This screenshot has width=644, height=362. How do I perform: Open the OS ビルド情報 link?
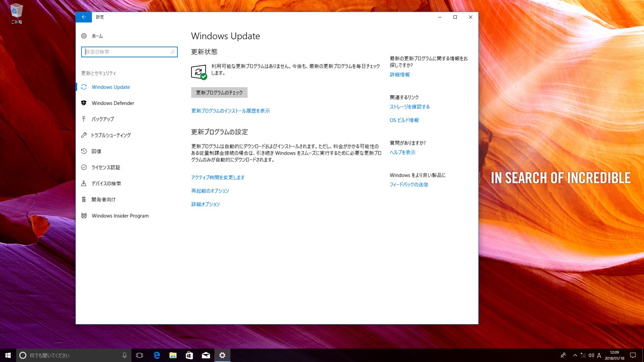pos(404,120)
